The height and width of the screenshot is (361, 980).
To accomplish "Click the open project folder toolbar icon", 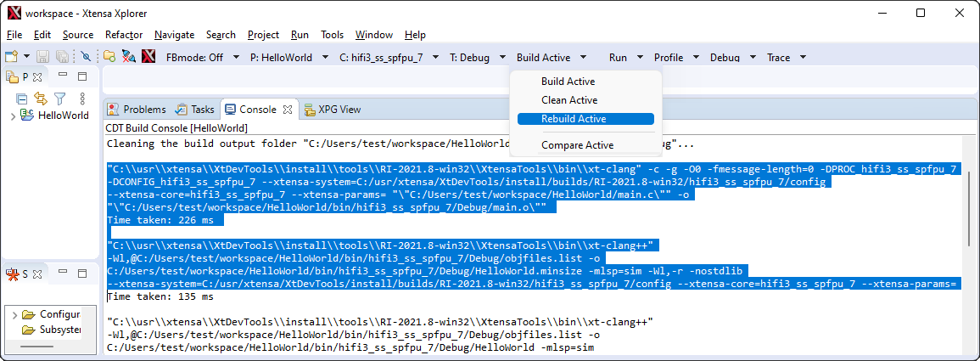I will pyautogui.click(x=109, y=57).
